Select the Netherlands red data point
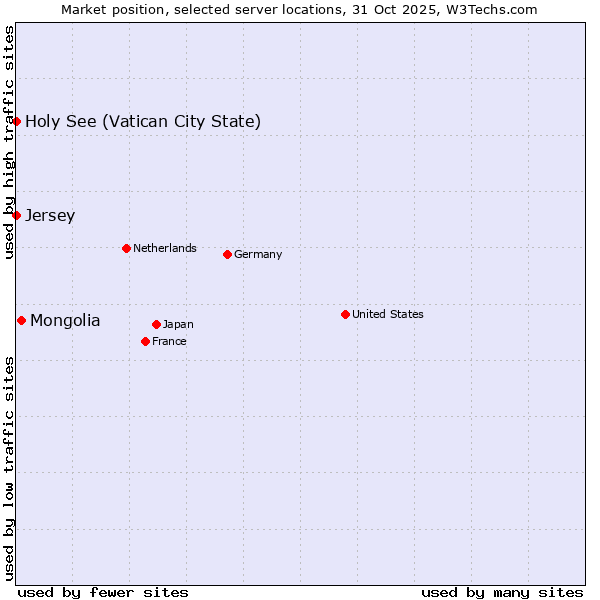The width and height of the screenshot is (600, 600). pyautogui.click(x=126, y=248)
